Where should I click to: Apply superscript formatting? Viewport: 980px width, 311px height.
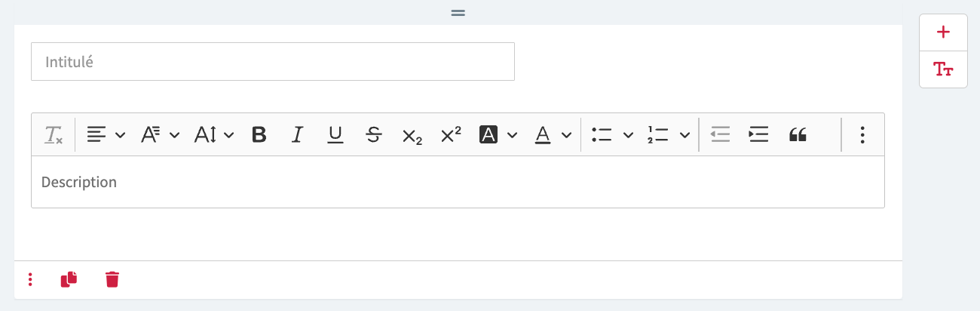[x=451, y=135]
